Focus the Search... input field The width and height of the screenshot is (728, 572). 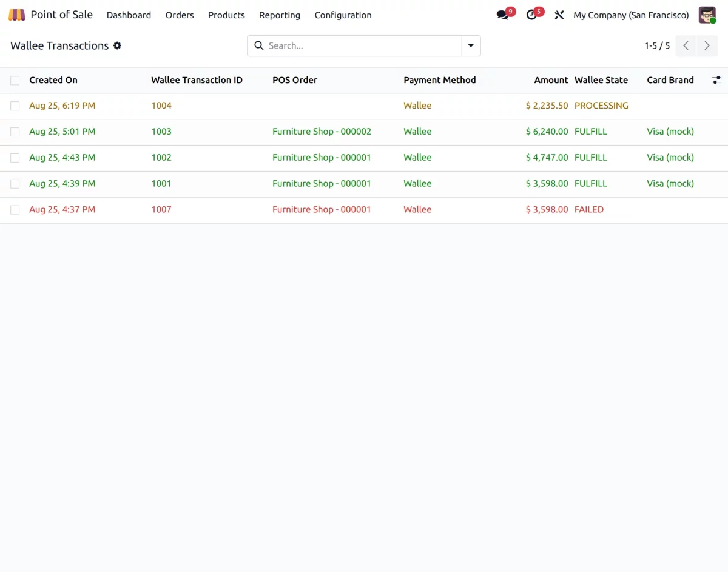pos(363,45)
